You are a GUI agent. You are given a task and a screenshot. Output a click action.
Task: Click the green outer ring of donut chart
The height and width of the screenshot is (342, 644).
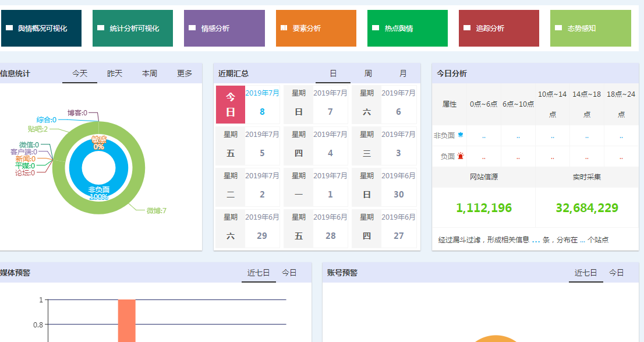(140, 168)
